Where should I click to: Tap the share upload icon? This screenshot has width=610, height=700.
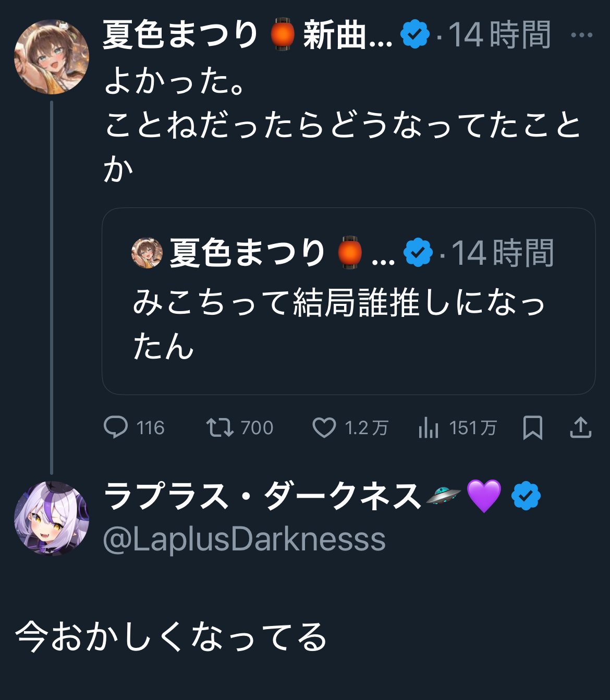click(x=580, y=427)
